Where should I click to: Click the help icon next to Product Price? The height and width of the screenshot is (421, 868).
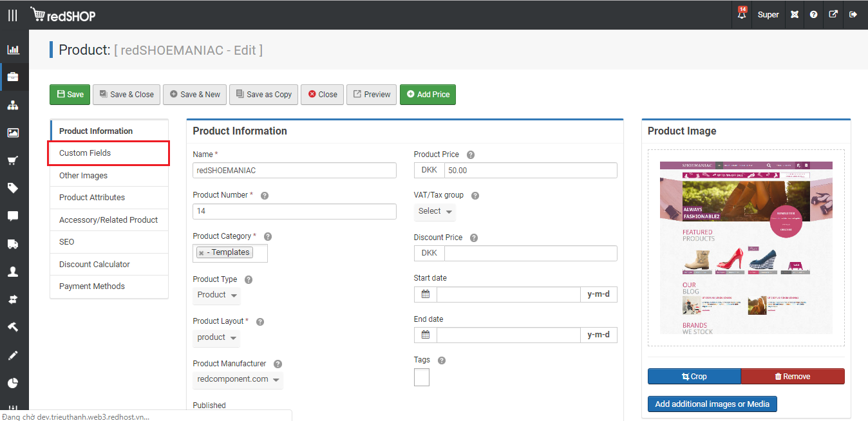471,155
